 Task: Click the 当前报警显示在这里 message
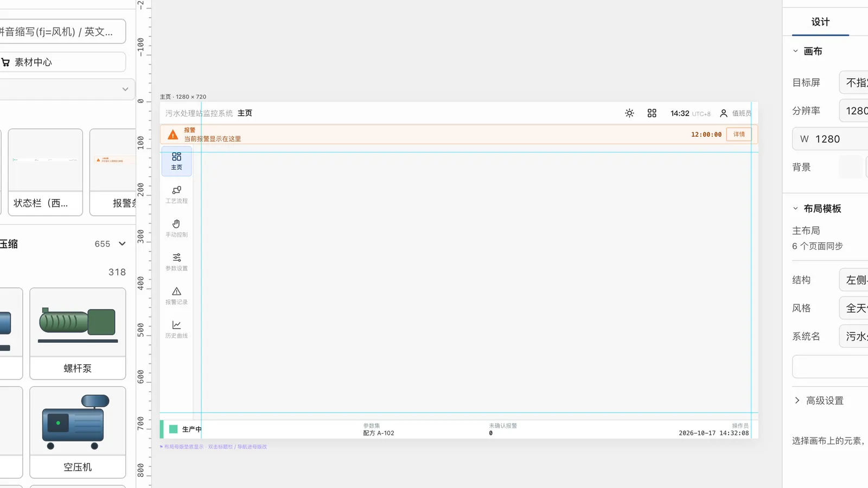(212, 139)
